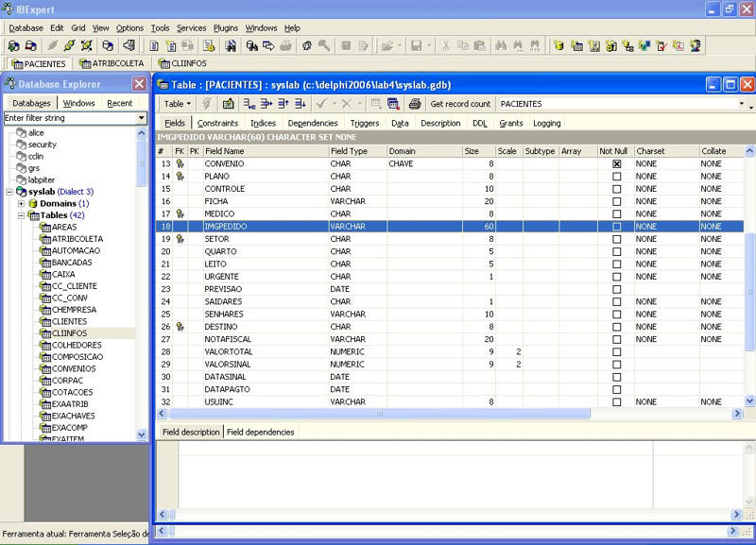Click the New Domain yellow cylinder icon
The width and height of the screenshot is (756, 545).
point(558,45)
